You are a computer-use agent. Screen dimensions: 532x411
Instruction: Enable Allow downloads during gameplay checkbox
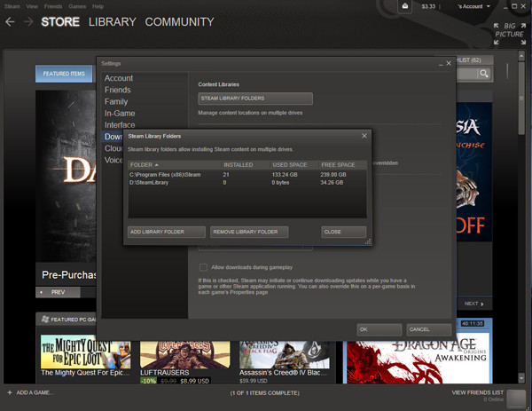pyautogui.click(x=203, y=266)
